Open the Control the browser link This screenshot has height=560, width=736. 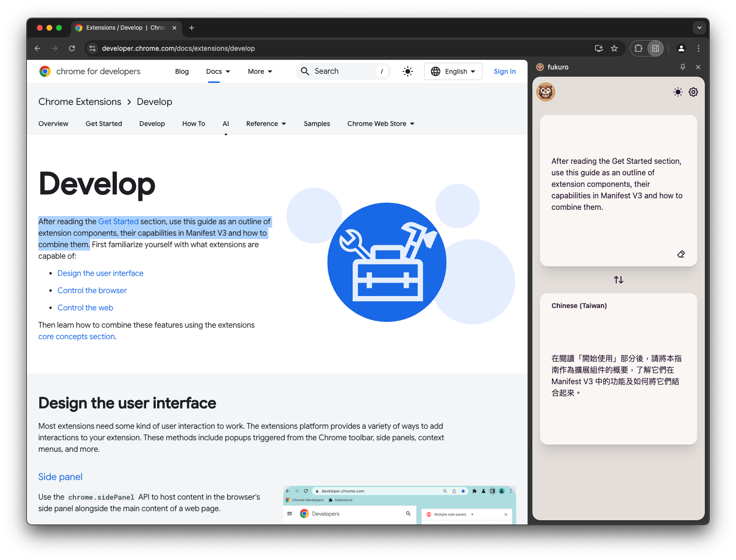point(92,290)
